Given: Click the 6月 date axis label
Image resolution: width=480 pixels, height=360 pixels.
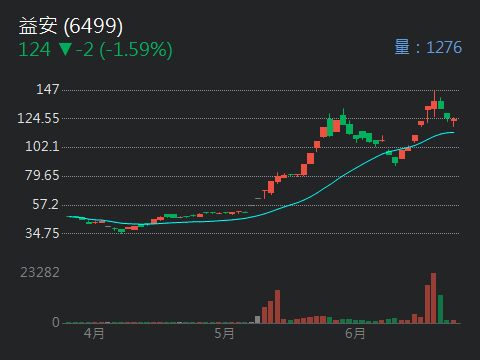Looking at the screenshot, I should pyautogui.click(x=355, y=333).
